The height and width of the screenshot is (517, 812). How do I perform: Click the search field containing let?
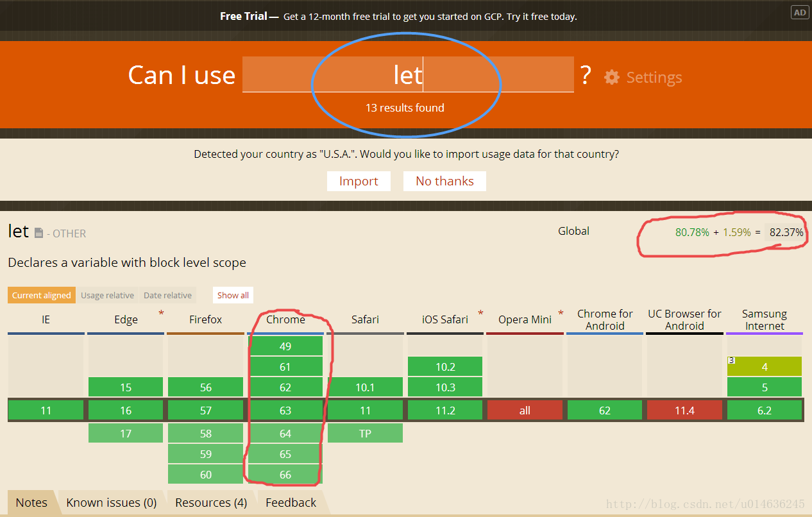[408, 74]
